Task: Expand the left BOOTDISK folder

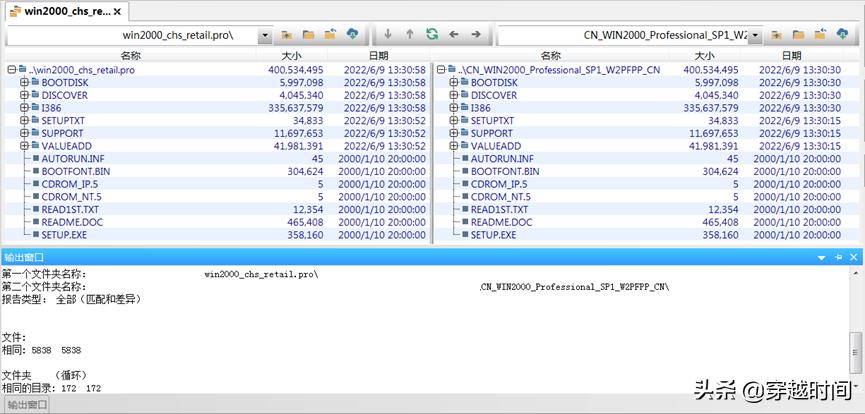Action: click(24, 83)
